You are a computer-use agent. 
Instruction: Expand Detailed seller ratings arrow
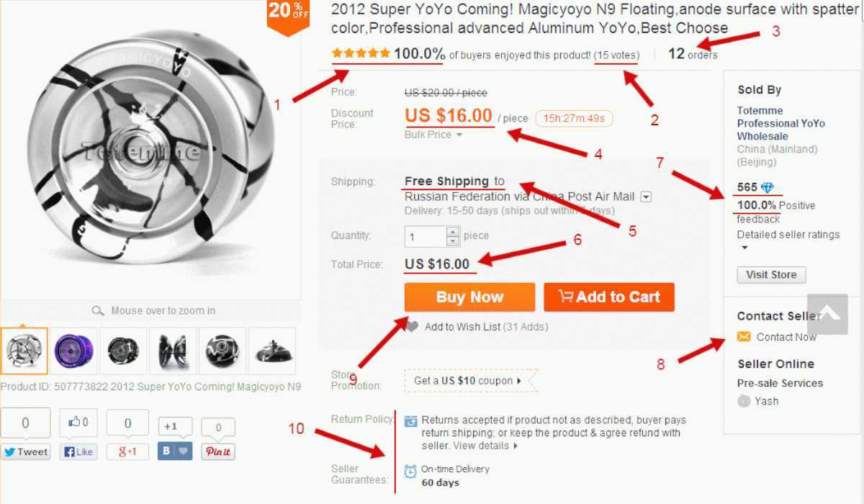point(744,248)
